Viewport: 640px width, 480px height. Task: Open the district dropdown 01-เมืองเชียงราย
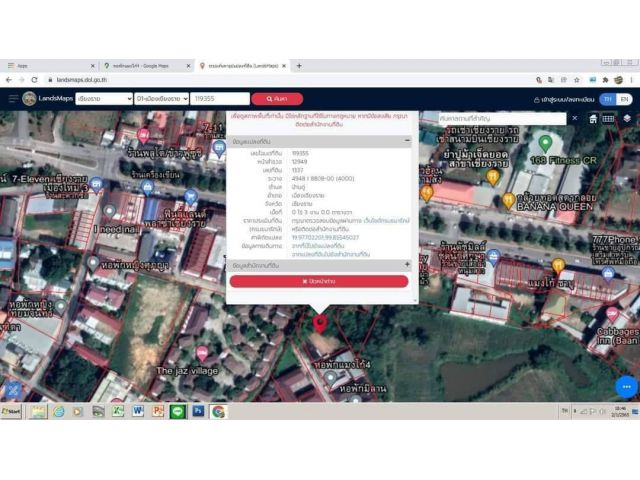[162, 99]
